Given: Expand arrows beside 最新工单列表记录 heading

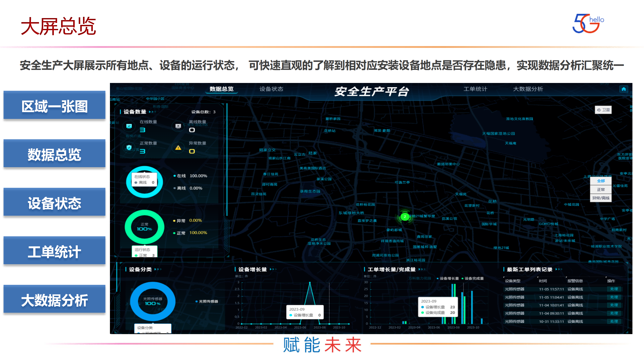Looking at the screenshot, I should point(558,269).
